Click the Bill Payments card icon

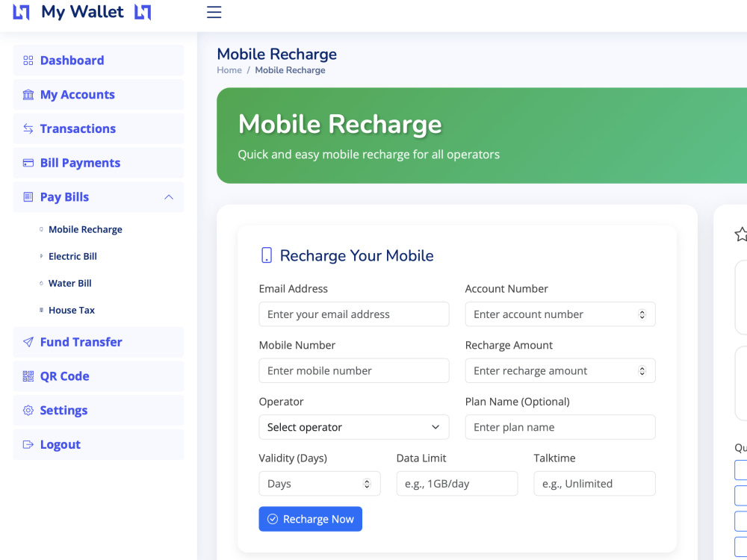pos(28,163)
